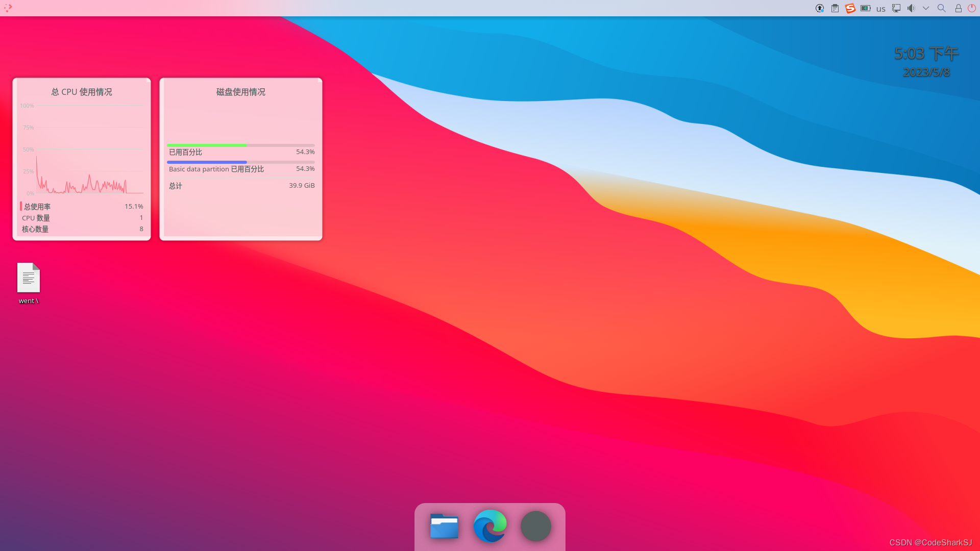Screen dimensions: 980x551
Task: Open the system updates tray icon
Action: 820,8
